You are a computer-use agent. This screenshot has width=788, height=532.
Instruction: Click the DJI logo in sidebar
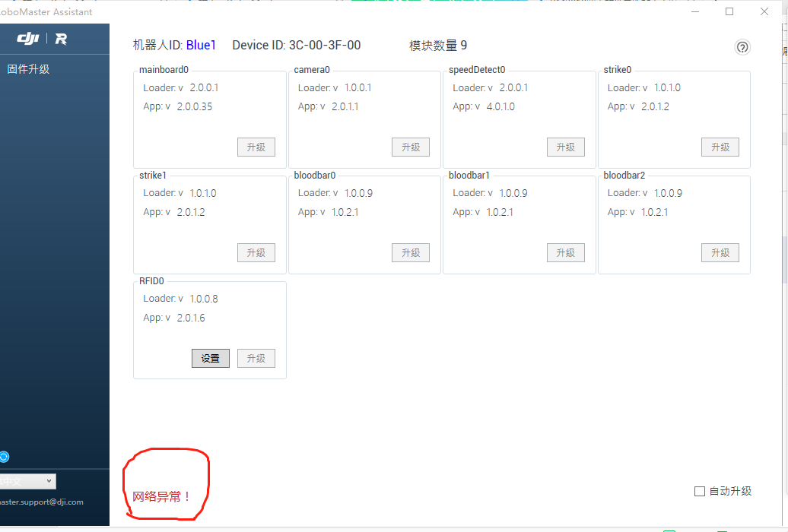pos(28,38)
